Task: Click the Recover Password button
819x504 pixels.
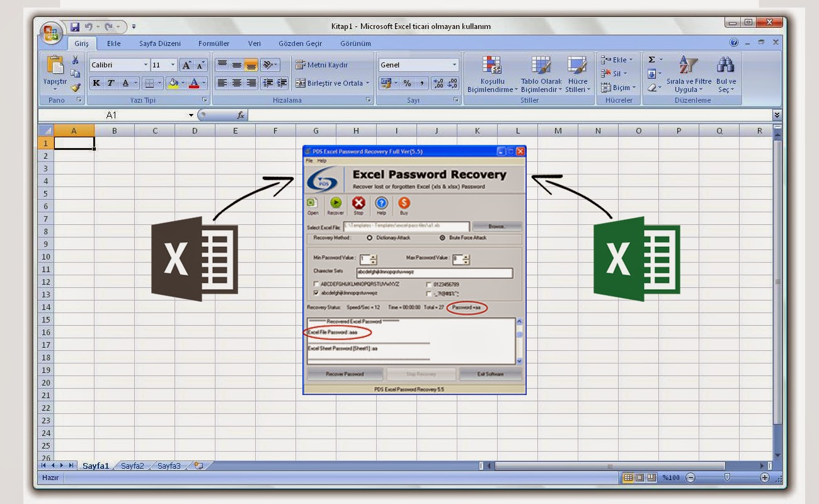Action: (346, 374)
